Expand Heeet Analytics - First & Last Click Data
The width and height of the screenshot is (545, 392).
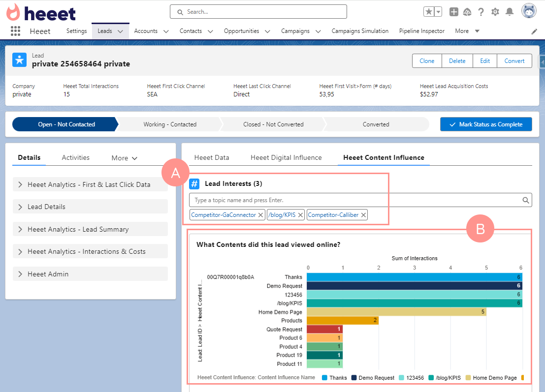[91, 184]
